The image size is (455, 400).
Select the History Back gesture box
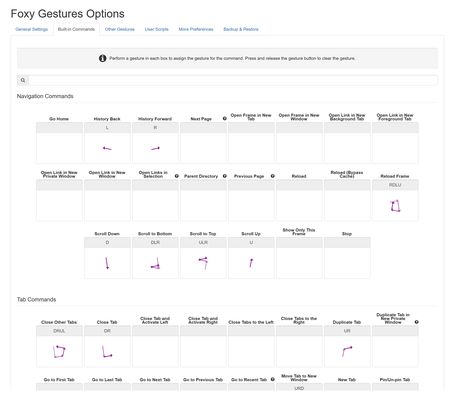point(107,143)
